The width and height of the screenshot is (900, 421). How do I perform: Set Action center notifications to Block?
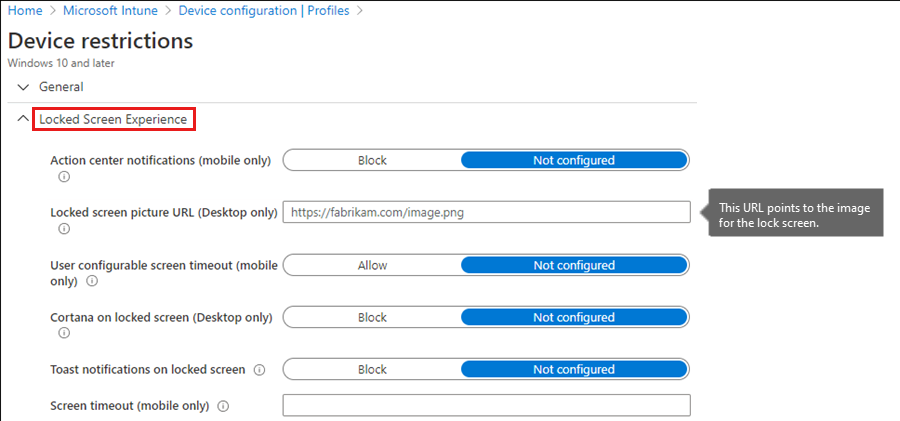point(372,160)
